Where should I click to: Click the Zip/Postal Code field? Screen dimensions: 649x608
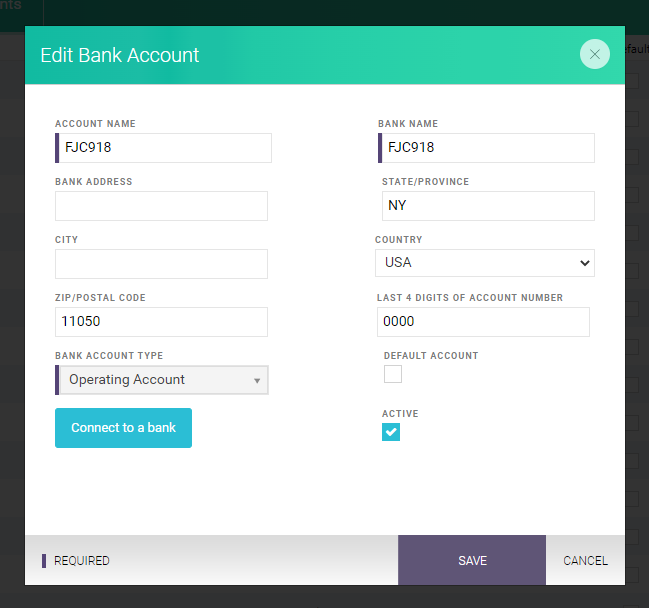tap(161, 322)
